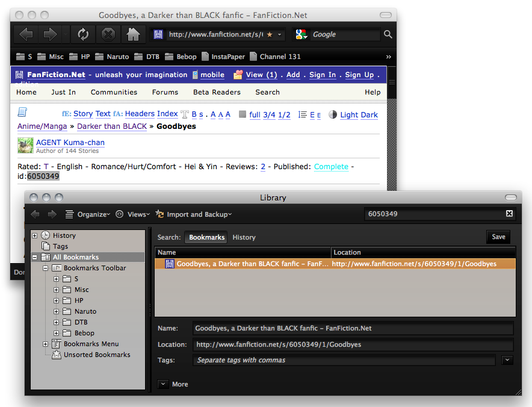Open the Sign In link
Viewport: 532px width, 407px height.
pos(323,75)
